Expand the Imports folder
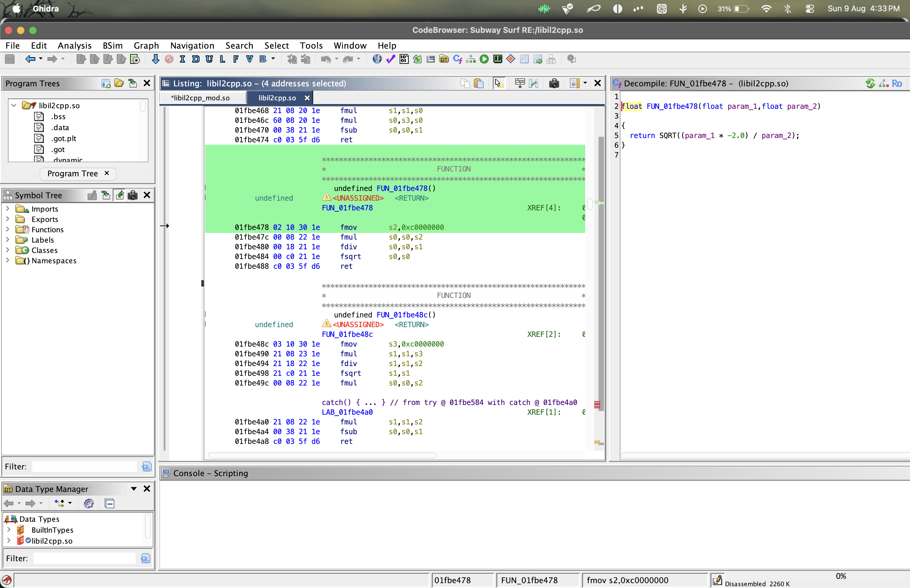The width and height of the screenshot is (910, 588). pyautogui.click(x=7, y=209)
